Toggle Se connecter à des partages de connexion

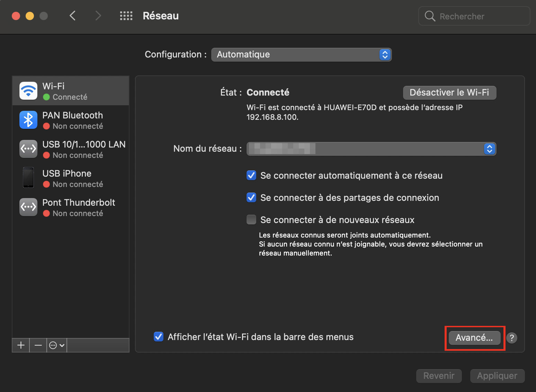click(x=251, y=198)
